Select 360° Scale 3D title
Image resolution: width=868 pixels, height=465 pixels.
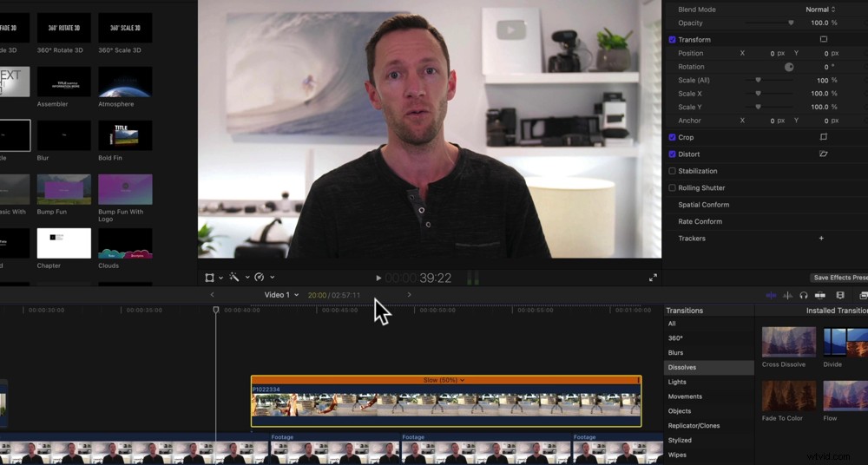pyautogui.click(x=125, y=28)
